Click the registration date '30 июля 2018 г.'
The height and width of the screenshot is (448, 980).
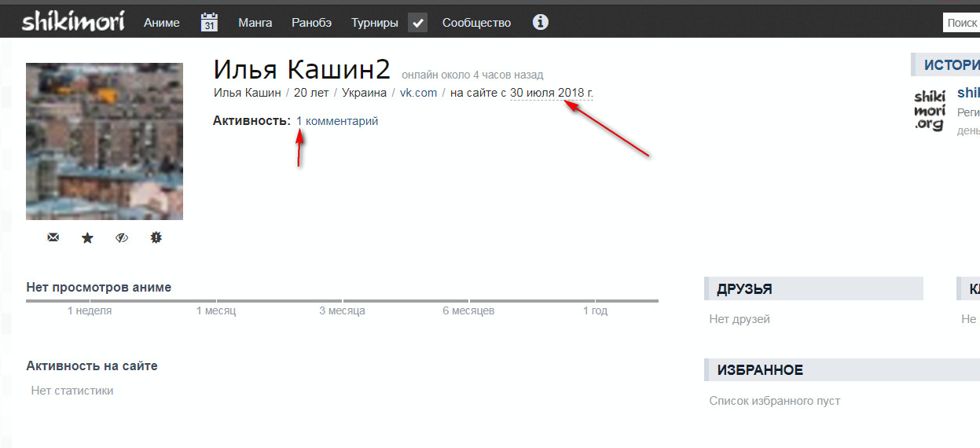tap(551, 93)
